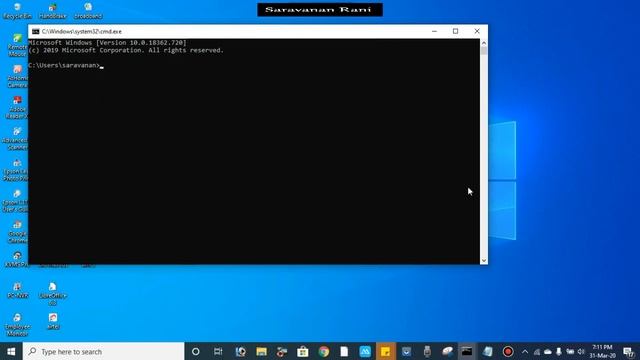640x360 pixels.
Task: Open the HandBrake desktop shortcut
Action: click(x=53, y=11)
